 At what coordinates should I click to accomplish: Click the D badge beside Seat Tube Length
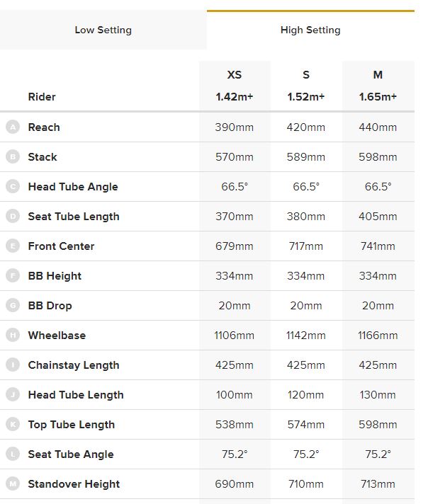pyautogui.click(x=12, y=217)
